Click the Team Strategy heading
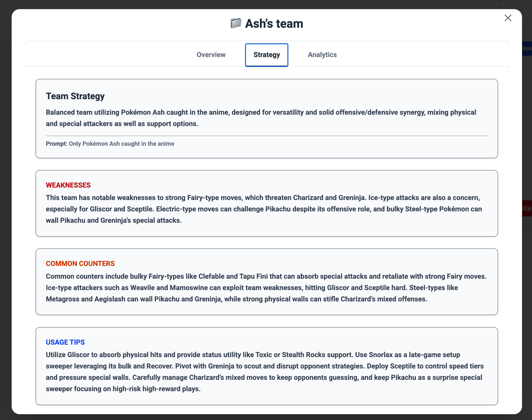This screenshot has width=532, height=420. pos(75,96)
